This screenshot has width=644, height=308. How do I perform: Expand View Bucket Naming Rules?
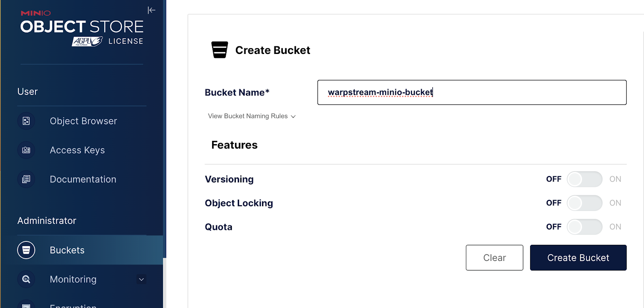coord(252,116)
